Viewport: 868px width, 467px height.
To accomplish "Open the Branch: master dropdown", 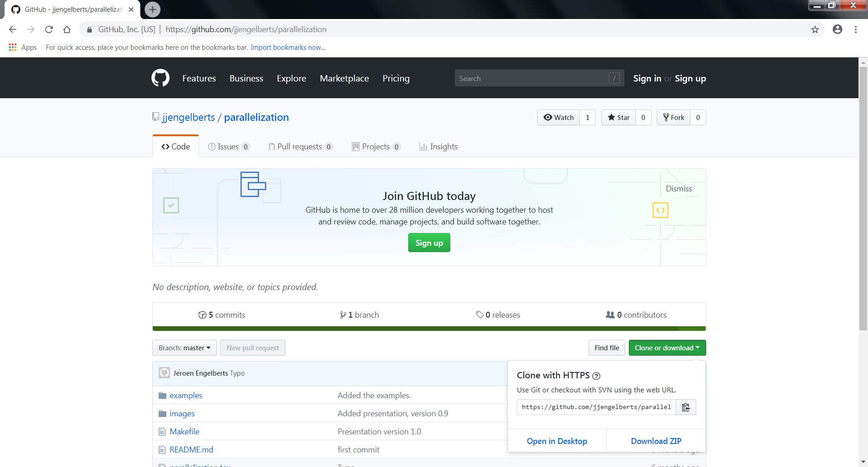I will 184,348.
